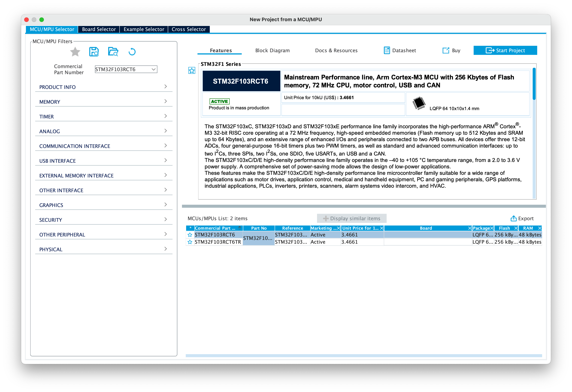572x392 pixels.
Task: Remove the Package column
Action: [492, 228]
